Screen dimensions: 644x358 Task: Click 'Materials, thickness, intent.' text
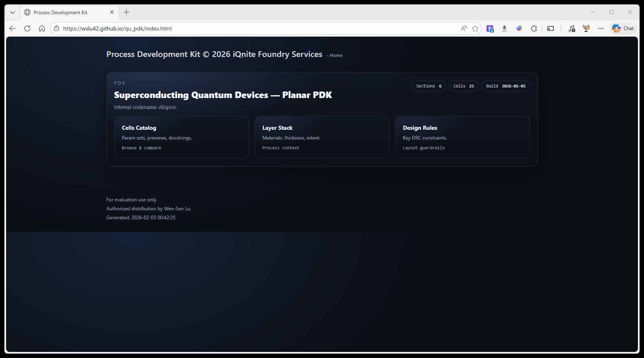291,138
